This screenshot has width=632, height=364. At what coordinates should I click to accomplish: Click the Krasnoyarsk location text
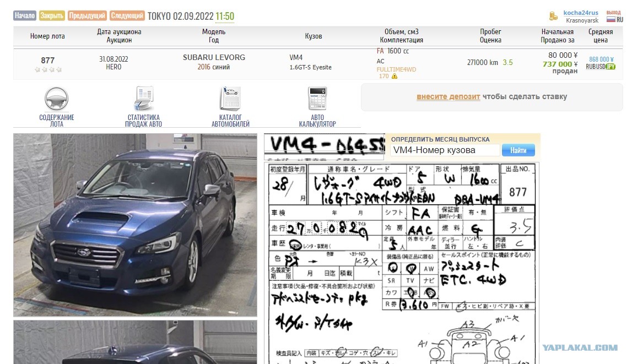tap(582, 20)
